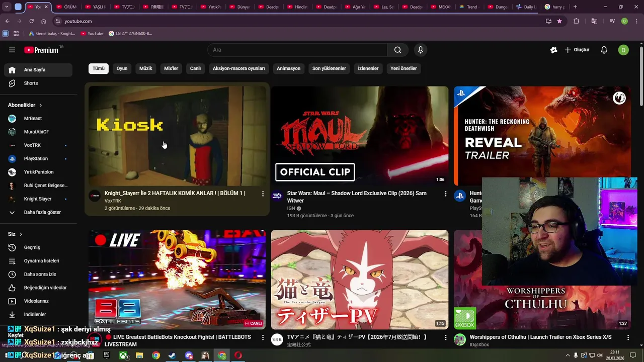Image resolution: width=644 pixels, height=362 pixels.
Task: Click the youtube.com address bar
Action: coord(297,21)
